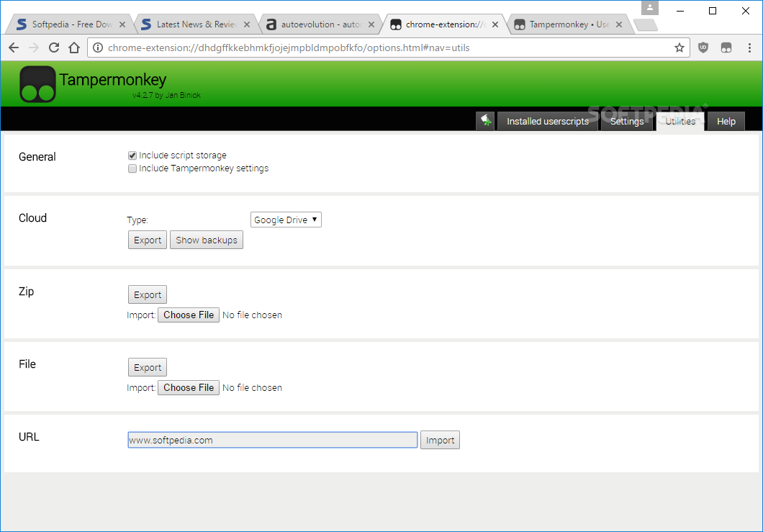Switch to Installed userscripts tab
Screen dimensions: 763x532
pos(548,121)
